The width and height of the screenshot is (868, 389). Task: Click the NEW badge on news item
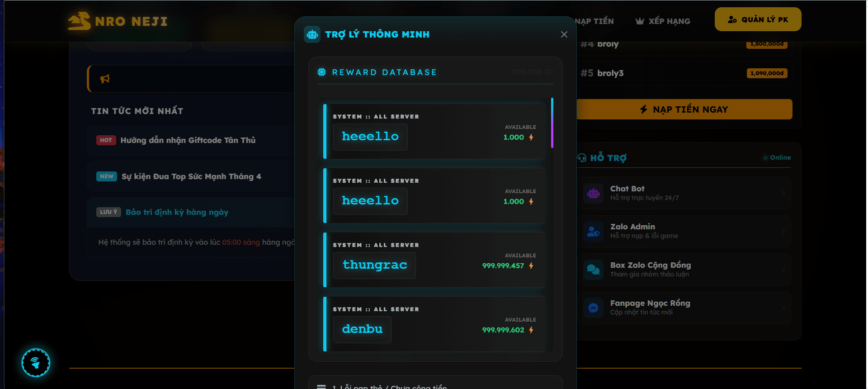click(x=107, y=176)
